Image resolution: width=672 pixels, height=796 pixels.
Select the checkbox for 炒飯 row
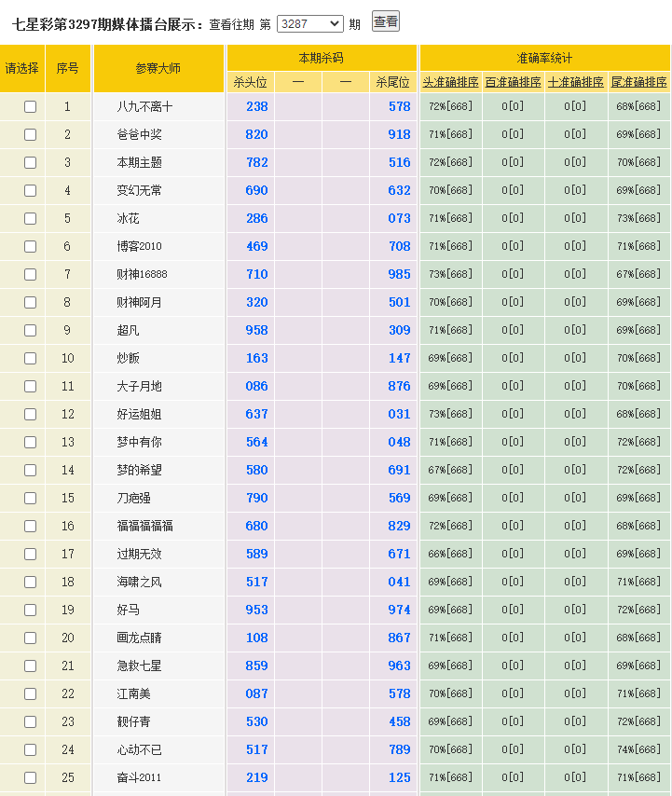click(30, 359)
